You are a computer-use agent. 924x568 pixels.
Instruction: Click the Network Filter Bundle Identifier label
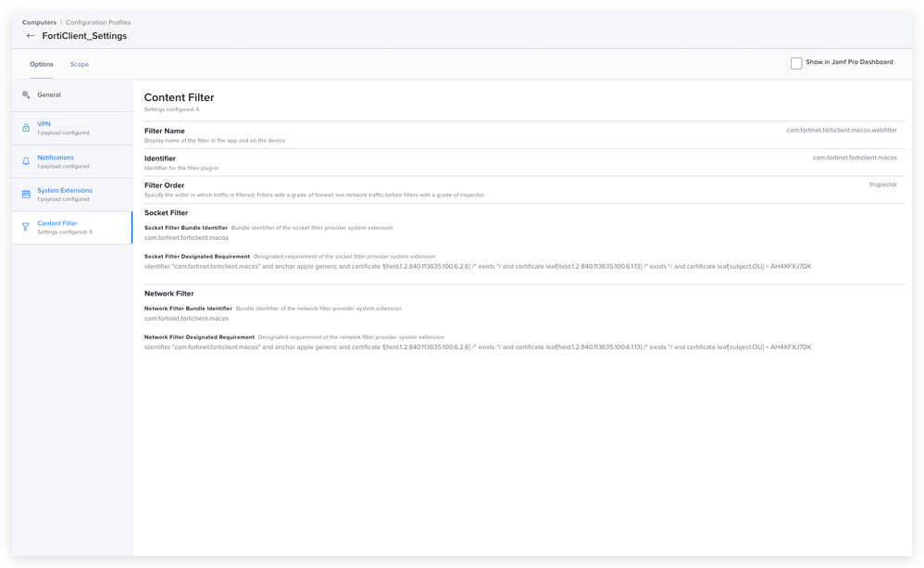coord(188,309)
